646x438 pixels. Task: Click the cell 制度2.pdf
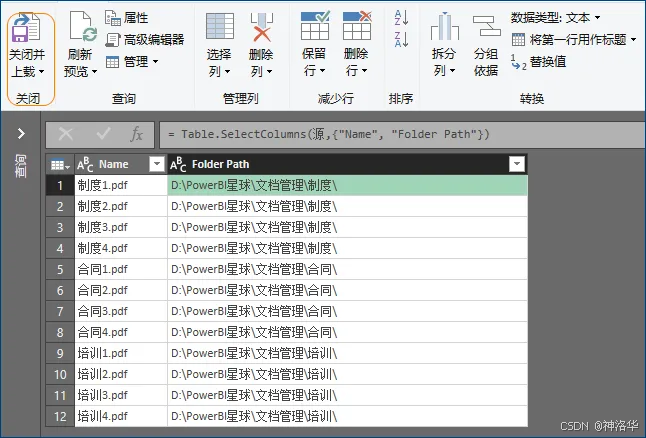pyautogui.click(x=121, y=206)
